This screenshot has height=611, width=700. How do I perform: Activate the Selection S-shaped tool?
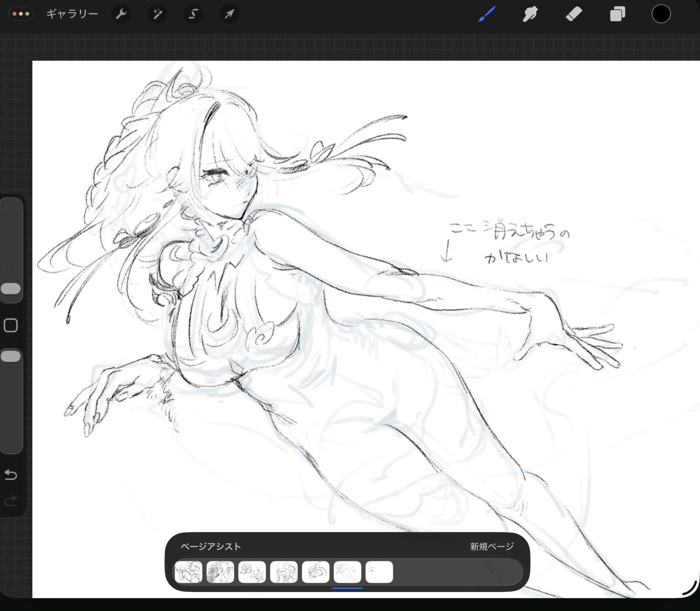(x=193, y=14)
